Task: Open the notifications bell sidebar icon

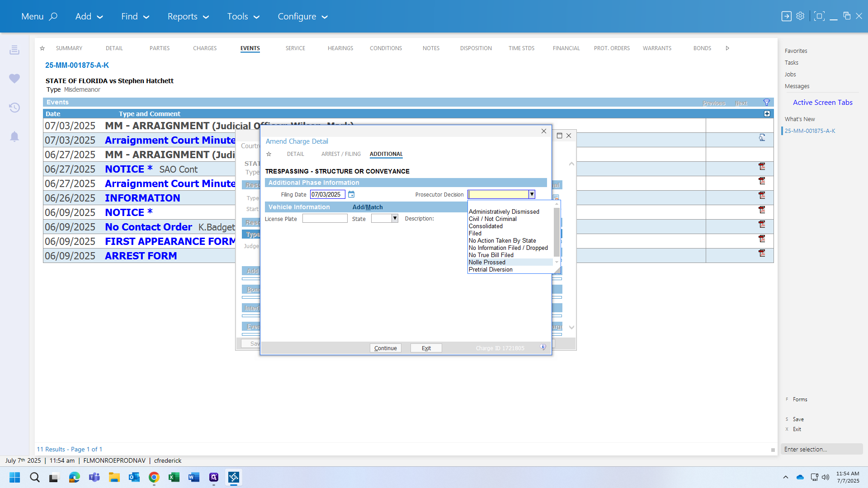Action: point(14,136)
